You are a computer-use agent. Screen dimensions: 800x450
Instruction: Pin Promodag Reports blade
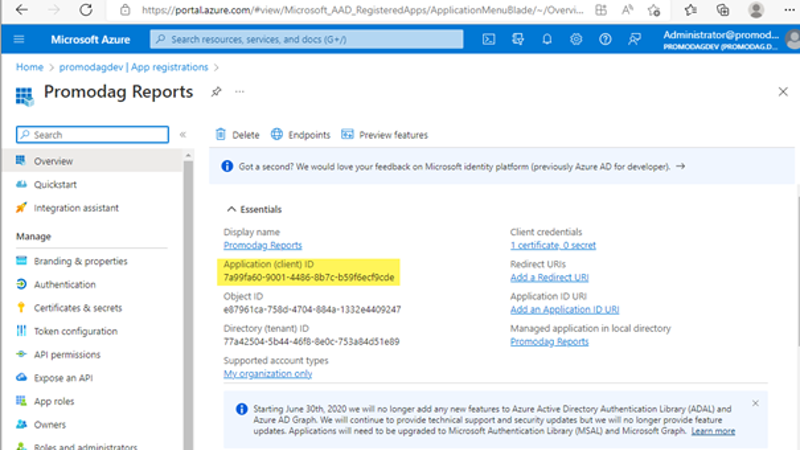216,92
